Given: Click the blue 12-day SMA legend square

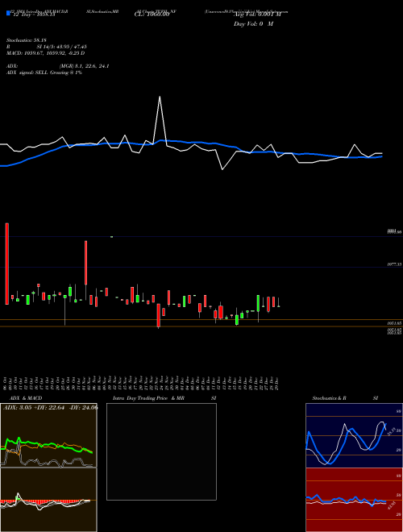Looking at the screenshot, I should (x=8, y=14).
